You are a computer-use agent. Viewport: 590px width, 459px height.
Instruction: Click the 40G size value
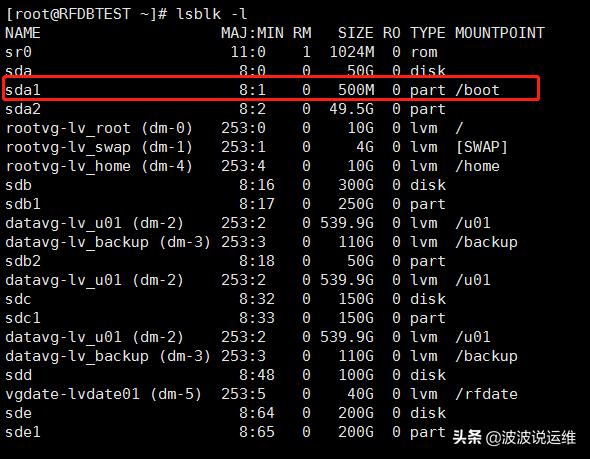pyautogui.click(x=360, y=394)
